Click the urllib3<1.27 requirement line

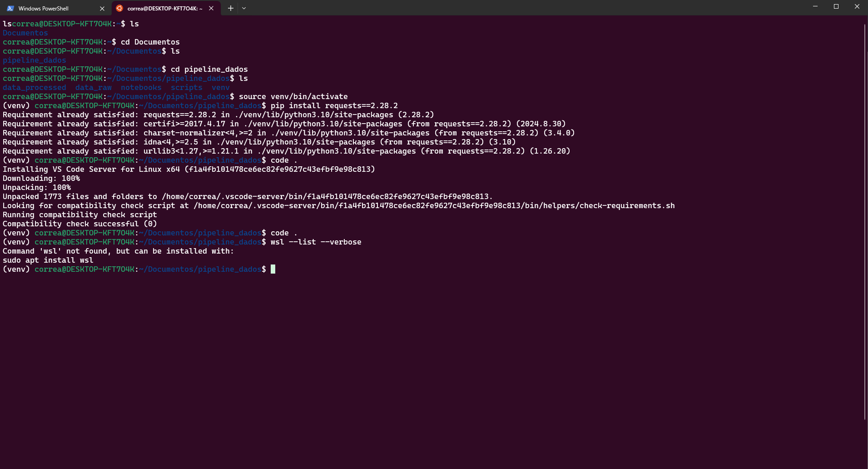[x=287, y=151]
